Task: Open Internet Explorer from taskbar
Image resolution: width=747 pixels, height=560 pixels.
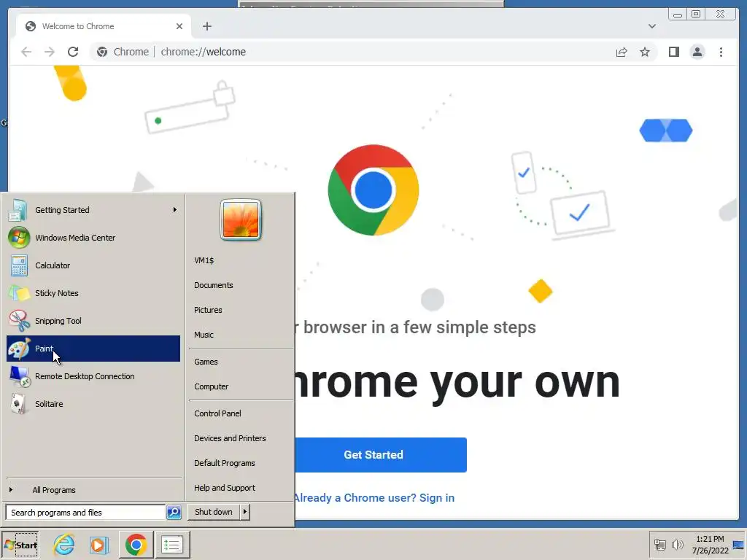Action: point(64,545)
